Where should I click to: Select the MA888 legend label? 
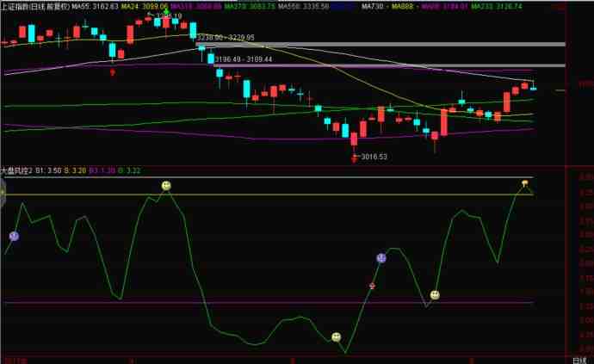click(405, 6)
